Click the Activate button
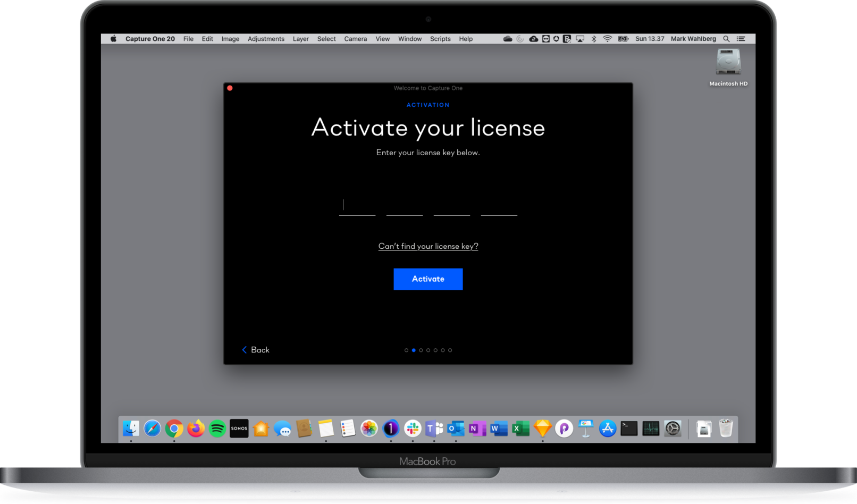The width and height of the screenshot is (857, 504). pos(428,279)
